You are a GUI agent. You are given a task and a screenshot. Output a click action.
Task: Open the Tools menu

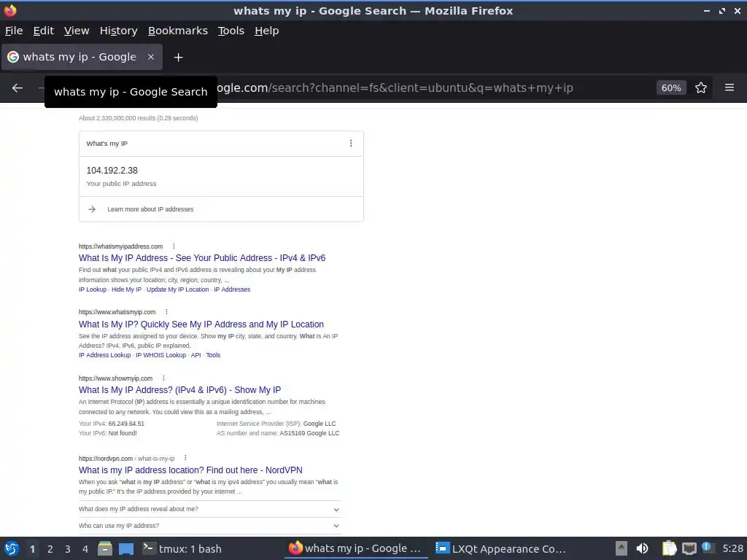click(231, 31)
